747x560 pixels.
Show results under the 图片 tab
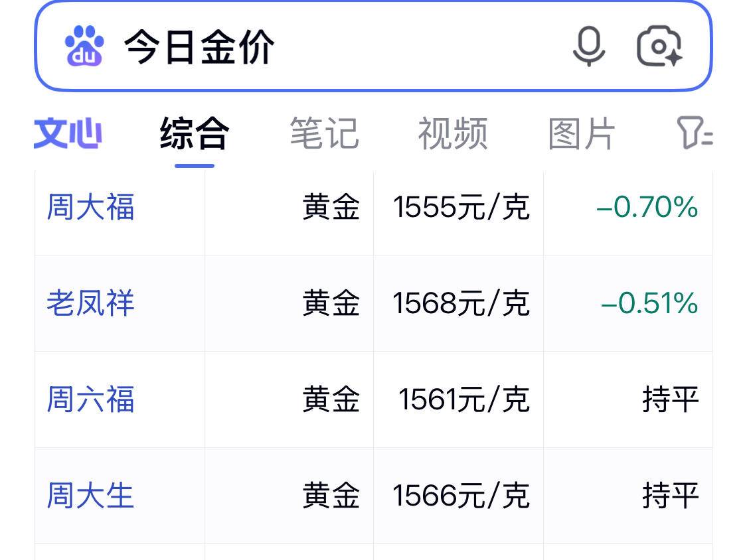(x=582, y=133)
